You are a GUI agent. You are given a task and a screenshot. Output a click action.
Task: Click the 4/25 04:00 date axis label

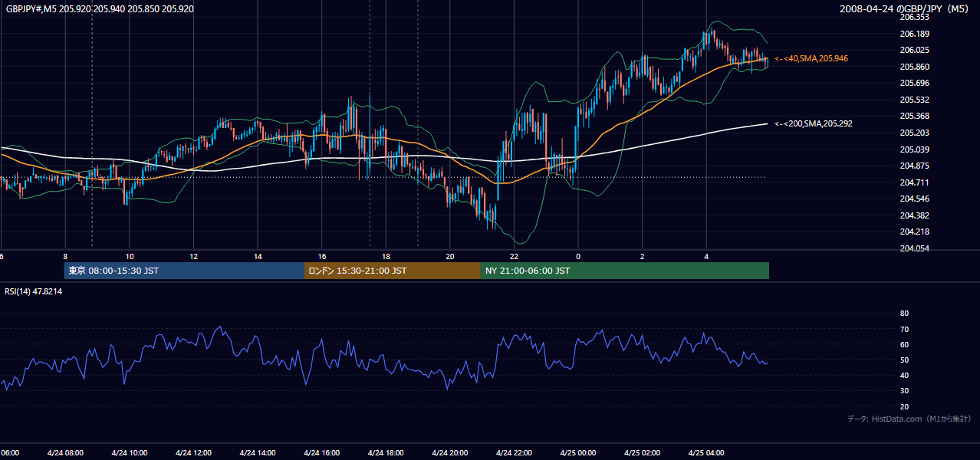[x=706, y=453]
